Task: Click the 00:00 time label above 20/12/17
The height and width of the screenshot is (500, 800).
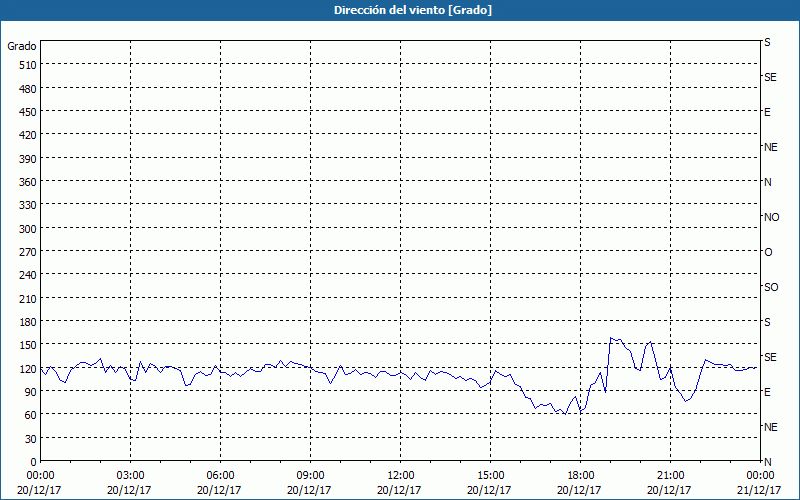Action: point(40,476)
